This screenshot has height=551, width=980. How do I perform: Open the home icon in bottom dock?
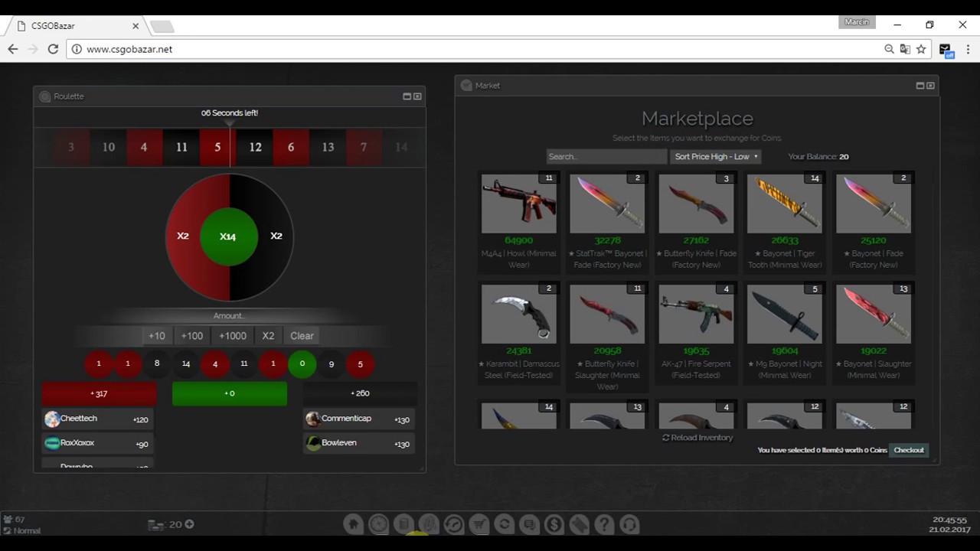[353, 524]
